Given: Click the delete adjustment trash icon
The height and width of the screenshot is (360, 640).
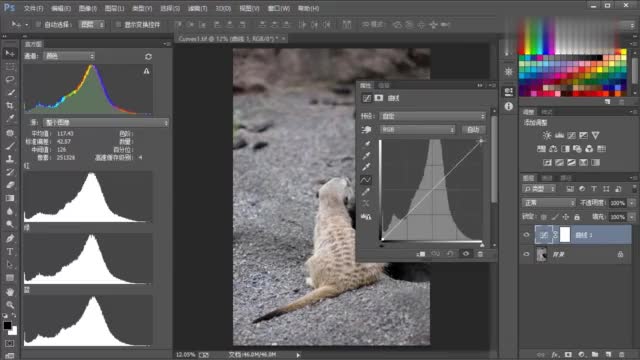Looking at the screenshot, I should click(x=480, y=254).
